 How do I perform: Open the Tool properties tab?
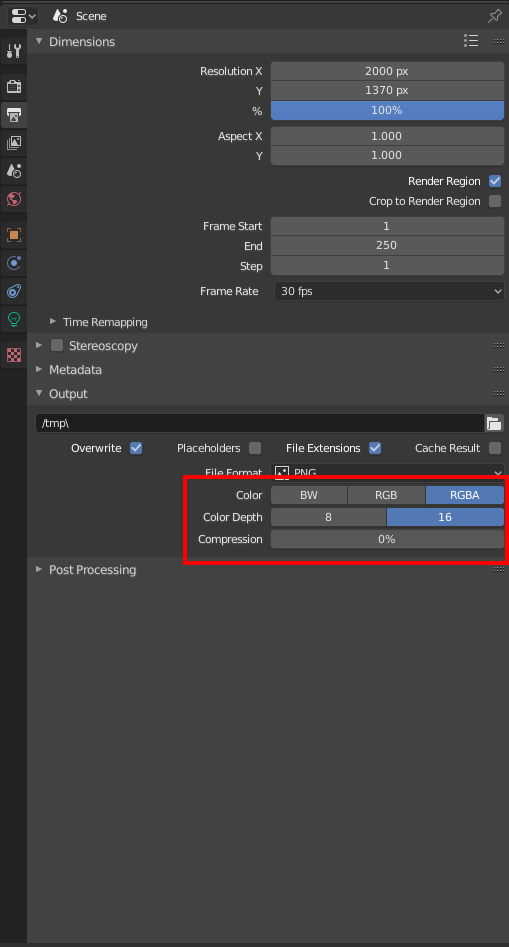pyautogui.click(x=14, y=51)
